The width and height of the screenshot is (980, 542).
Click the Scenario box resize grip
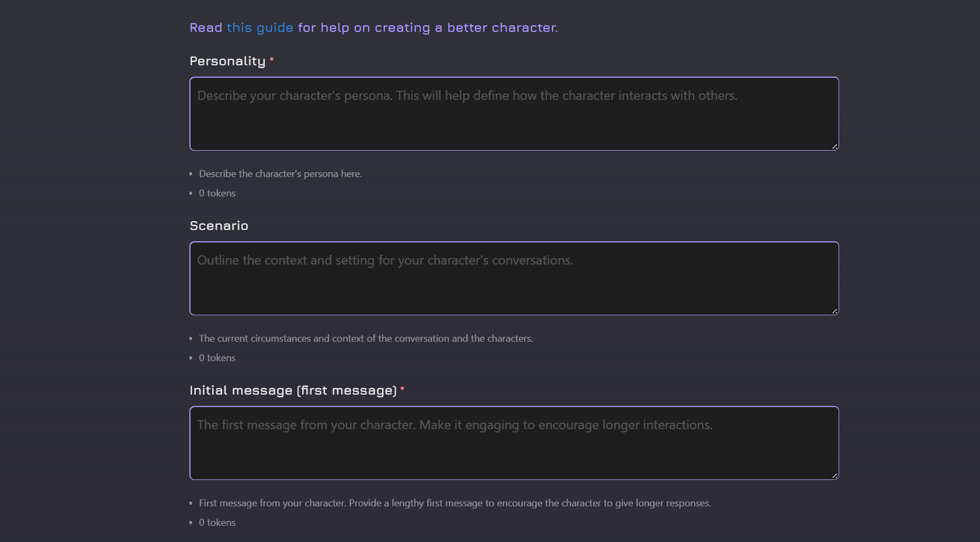[x=835, y=311]
